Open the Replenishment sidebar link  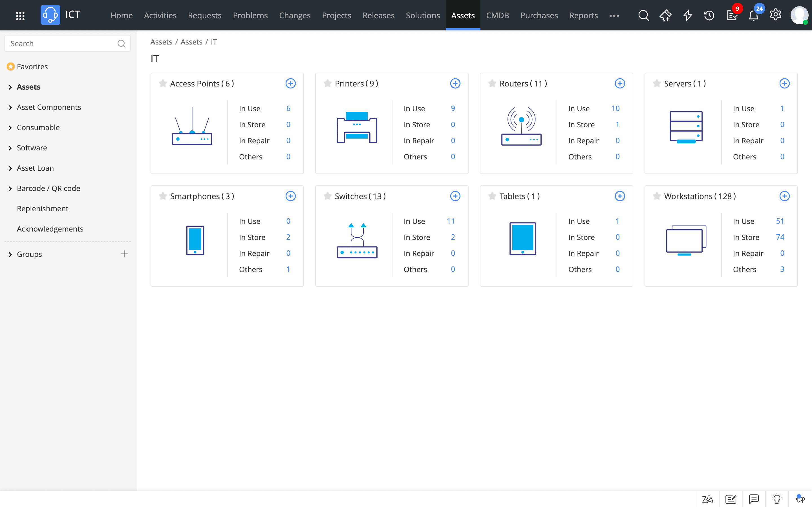tap(43, 208)
